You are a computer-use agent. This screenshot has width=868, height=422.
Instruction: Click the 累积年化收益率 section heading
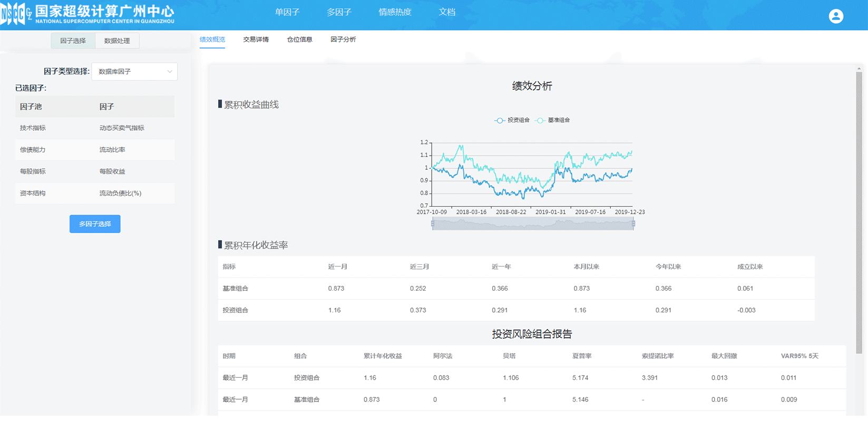pyautogui.click(x=256, y=245)
